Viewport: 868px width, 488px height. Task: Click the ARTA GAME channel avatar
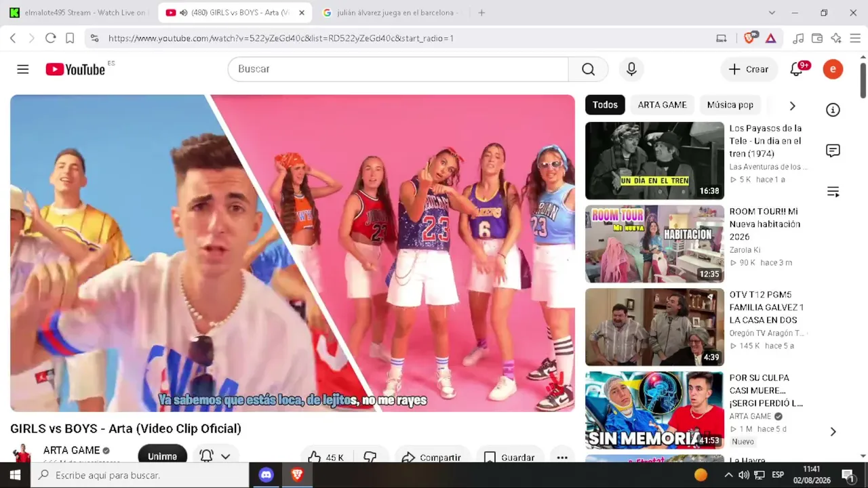tap(23, 453)
